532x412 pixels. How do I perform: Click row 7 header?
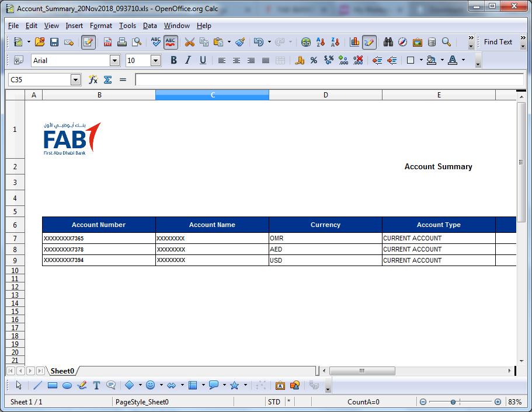coord(15,238)
